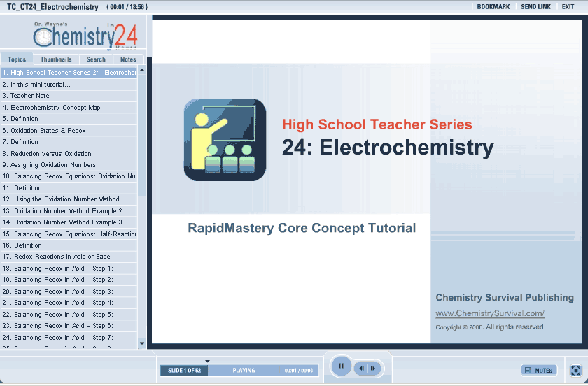
Task: Advance to the next slide
Action: [374, 369]
